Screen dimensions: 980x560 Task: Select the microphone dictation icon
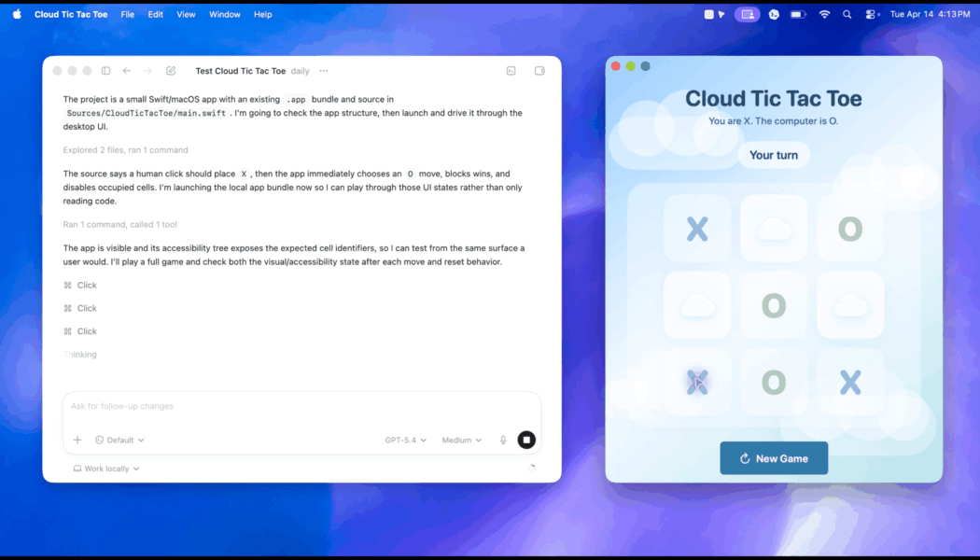click(503, 439)
